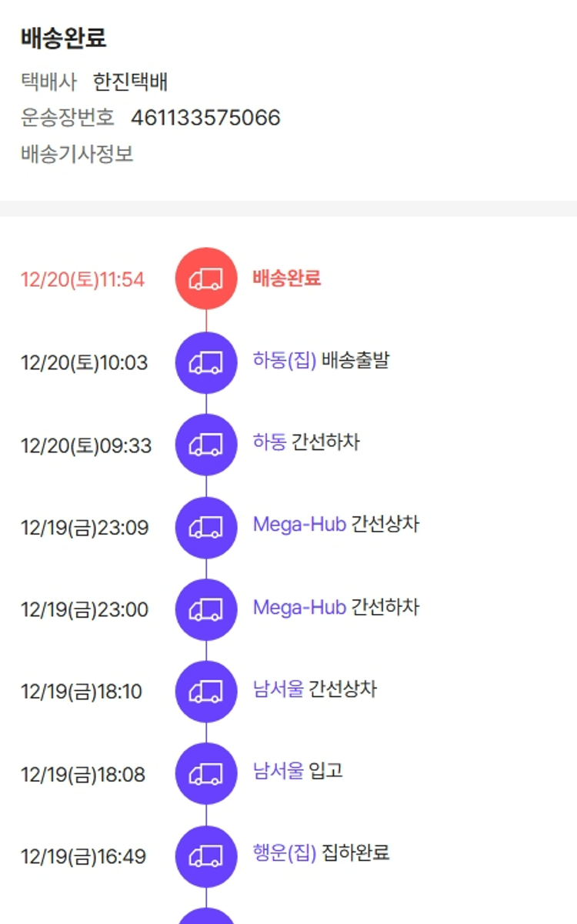Viewport: 577px width, 924px height.
Task: Click truck icon beside 하동(집) 배송출발
Action: tap(206, 362)
